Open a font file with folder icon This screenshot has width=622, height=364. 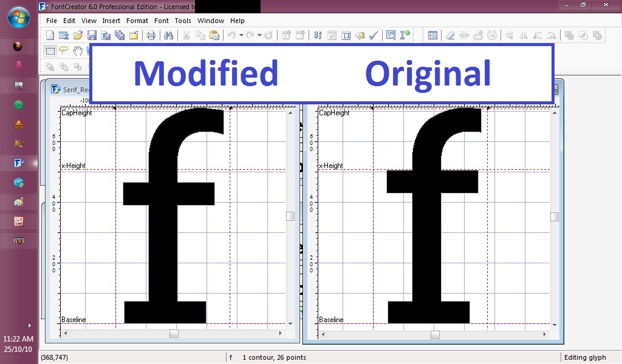pos(78,36)
